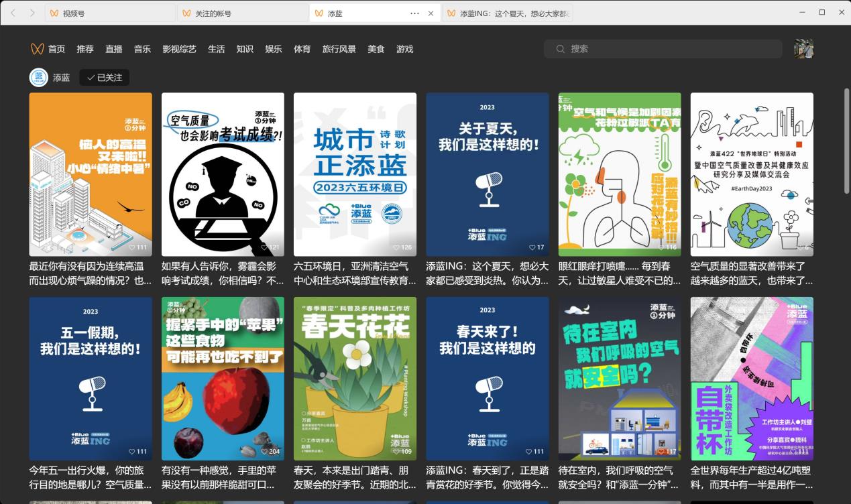Click caption starting 春天，本来是出门踏青
Image resolution: width=851 pixels, height=504 pixels.
point(355,478)
